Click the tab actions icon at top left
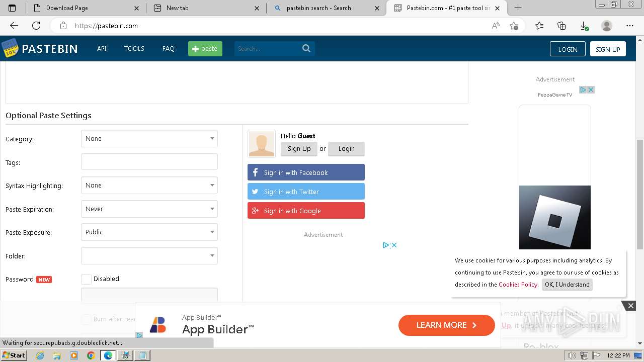Viewport: 644px width, 362px height. (12, 8)
